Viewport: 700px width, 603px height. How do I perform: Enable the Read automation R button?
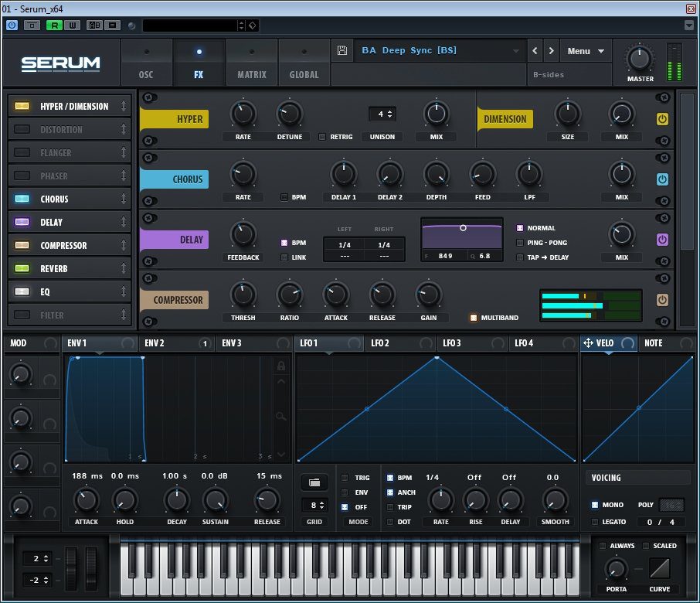(x=54, y=26)
